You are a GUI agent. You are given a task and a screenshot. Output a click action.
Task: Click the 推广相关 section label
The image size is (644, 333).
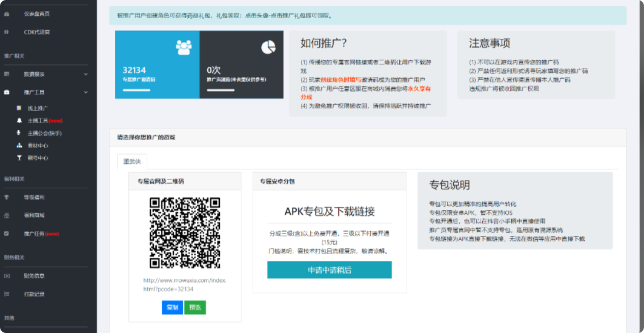tap(15, 56)
